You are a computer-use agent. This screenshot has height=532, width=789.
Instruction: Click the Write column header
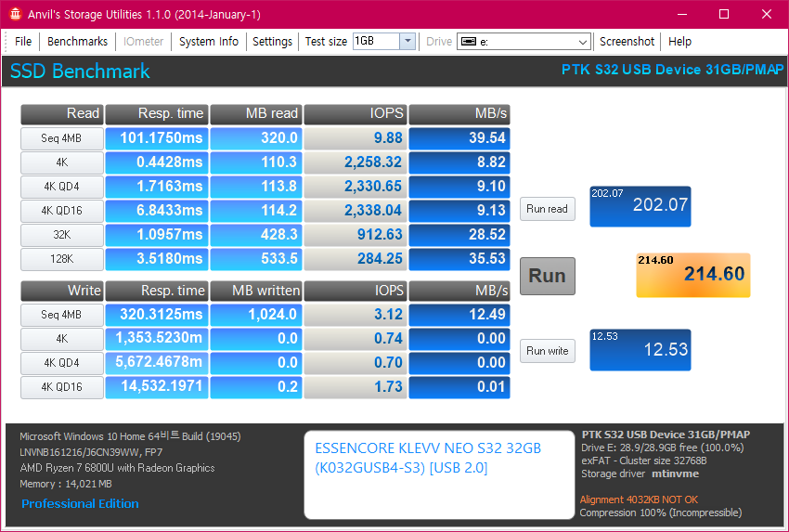(x=62, y=291)
